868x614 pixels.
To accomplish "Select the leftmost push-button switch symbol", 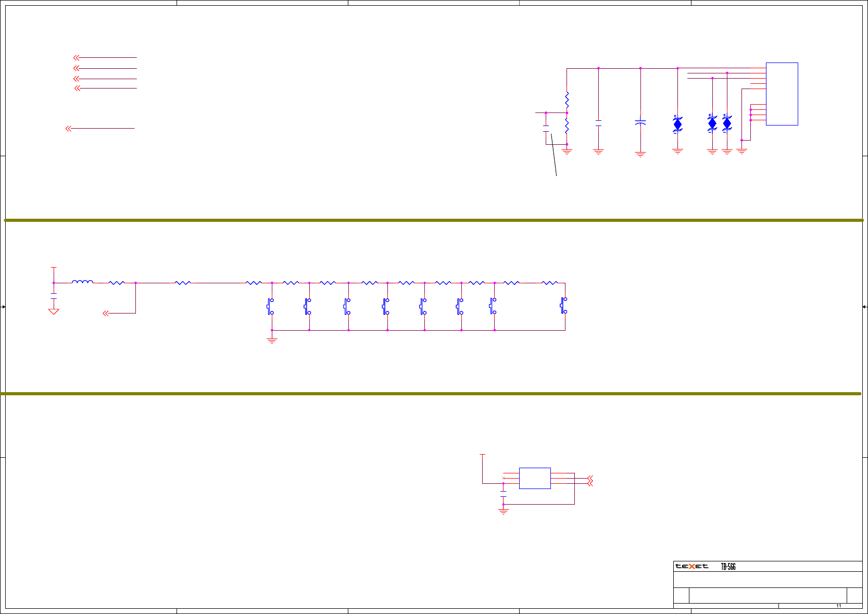I will point(270,306).
